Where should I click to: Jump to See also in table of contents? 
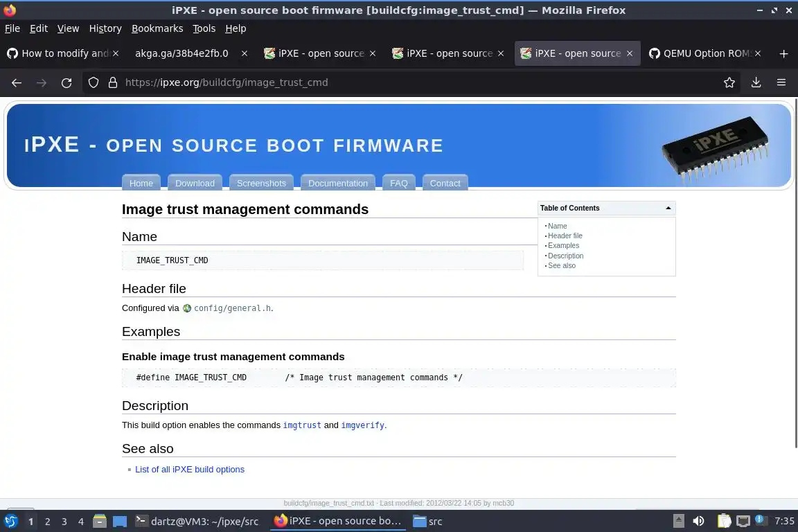point(561,265)
